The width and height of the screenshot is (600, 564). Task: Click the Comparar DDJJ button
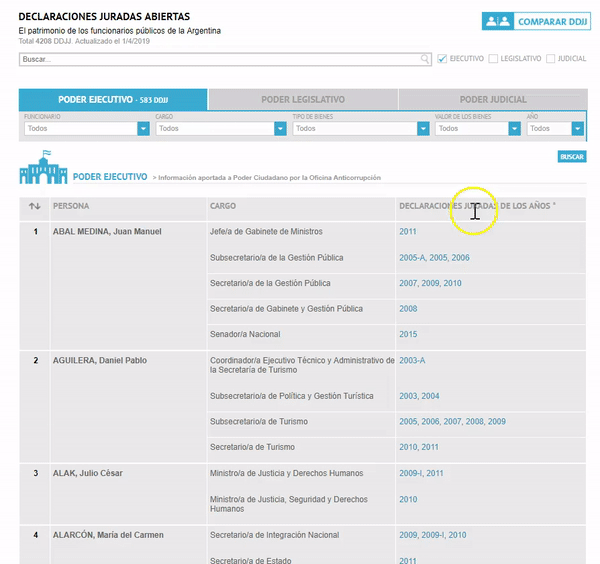[536, 21]
